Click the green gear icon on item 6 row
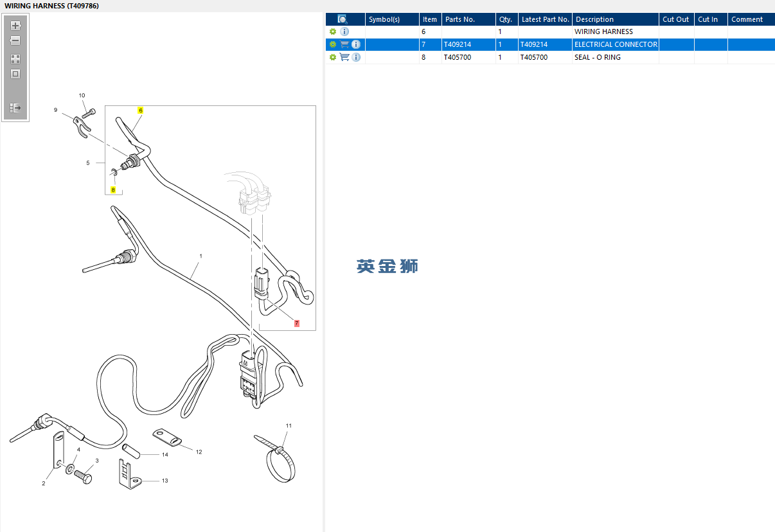The height and width of the screenshot is (532, 775). (333, 31)
